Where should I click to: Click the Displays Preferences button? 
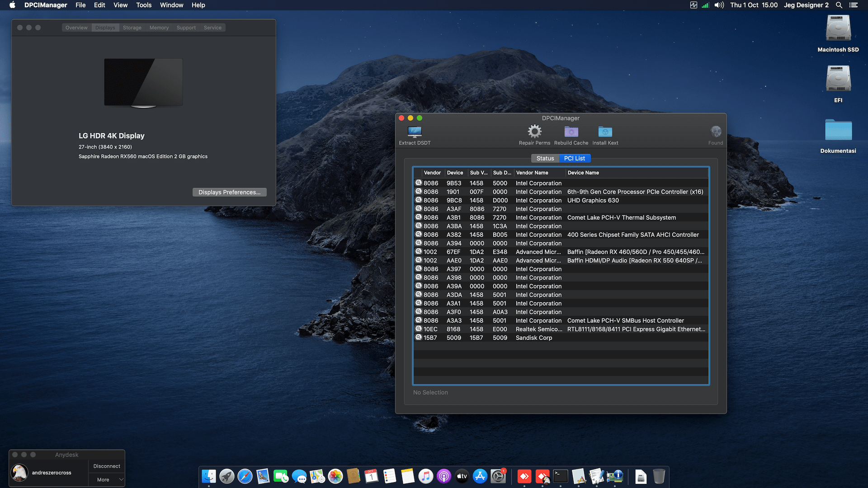(229, 192)
